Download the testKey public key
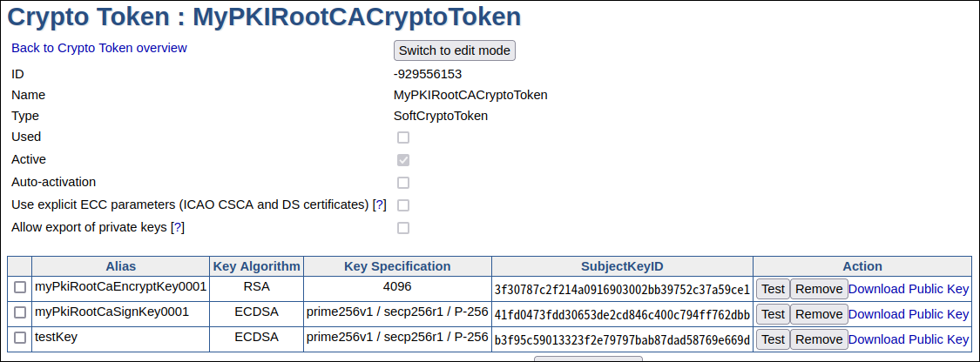Image resolution: width=980 pixels, height=362 pixels. [x=909, y=339]
